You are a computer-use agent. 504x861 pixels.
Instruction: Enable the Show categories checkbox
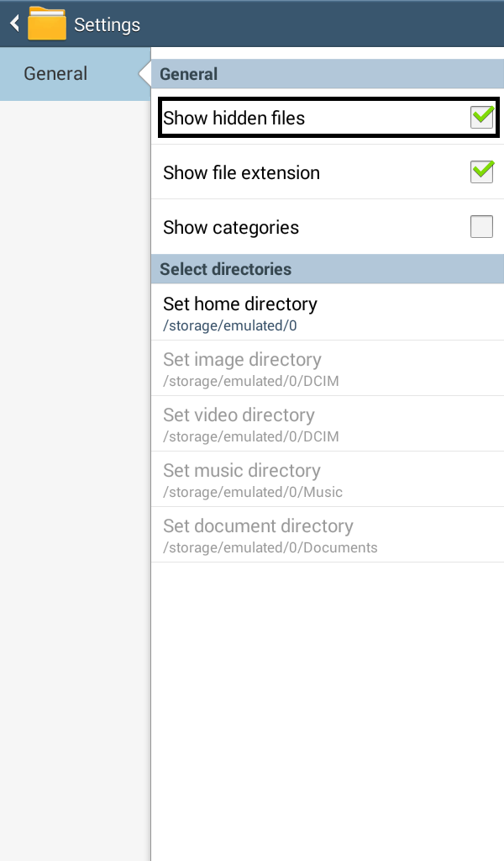point(481,227)
